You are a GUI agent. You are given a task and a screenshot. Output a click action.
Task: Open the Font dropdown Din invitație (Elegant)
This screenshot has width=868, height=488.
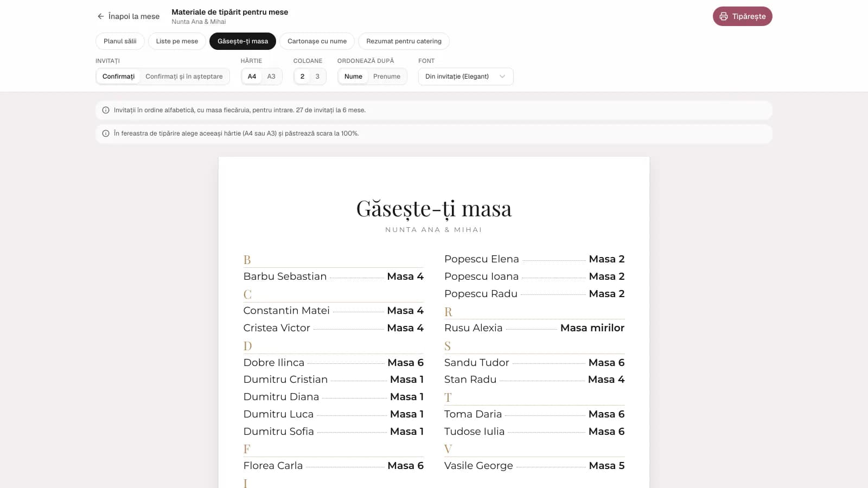[x=465, y=76]
